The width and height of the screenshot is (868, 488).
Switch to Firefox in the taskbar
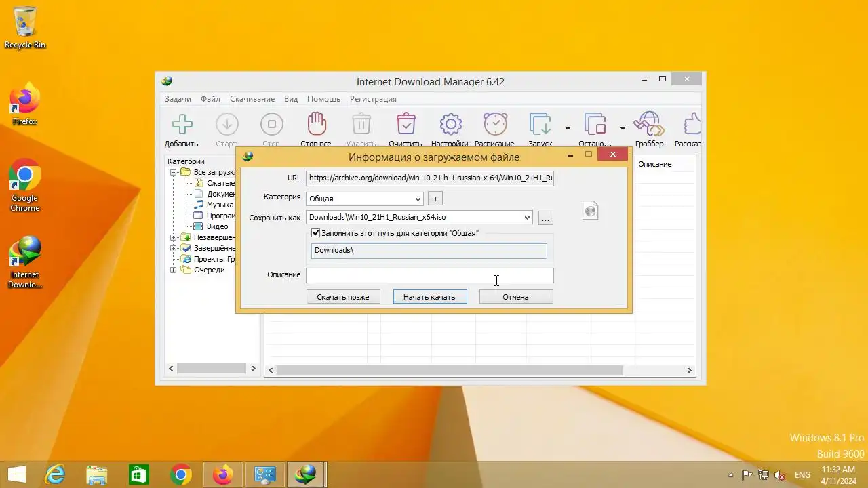click(x=222, y=474)
